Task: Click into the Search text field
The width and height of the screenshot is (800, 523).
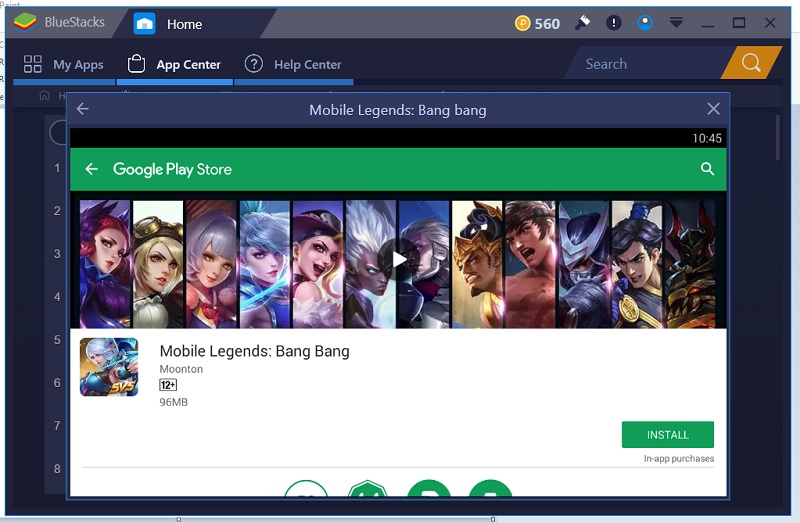Action: click(x=645, y=64)
